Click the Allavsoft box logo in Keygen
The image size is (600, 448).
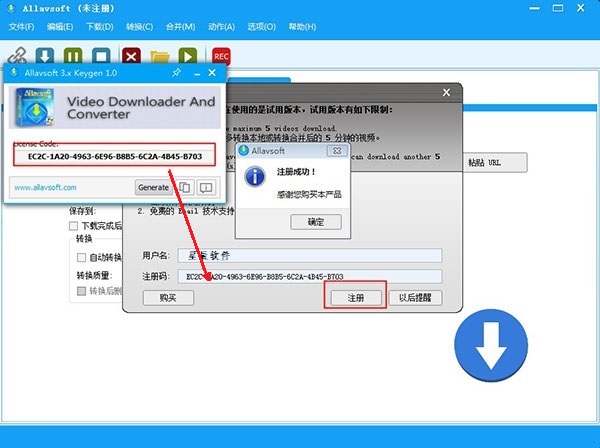point(34,108)
